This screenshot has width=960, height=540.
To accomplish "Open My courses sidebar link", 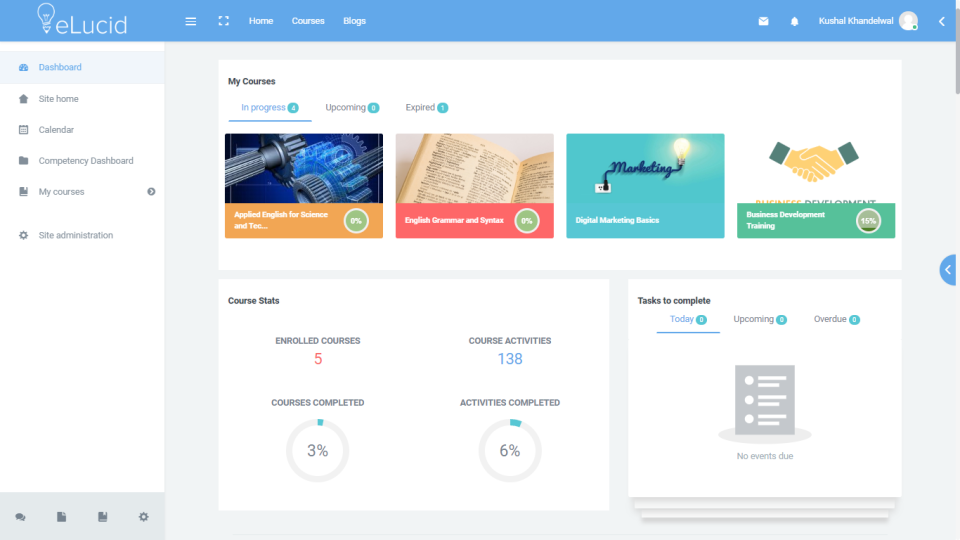I will point(61,192).
